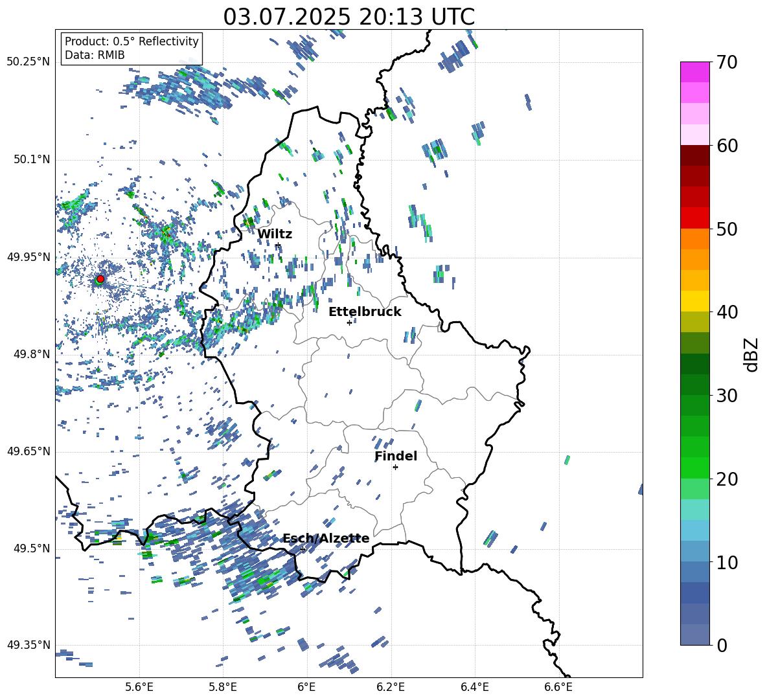Click the bright red 50 dBZ colorbar segment
Image resolution: width=767 pixels, height=700 pixels.
click(695, 218)
